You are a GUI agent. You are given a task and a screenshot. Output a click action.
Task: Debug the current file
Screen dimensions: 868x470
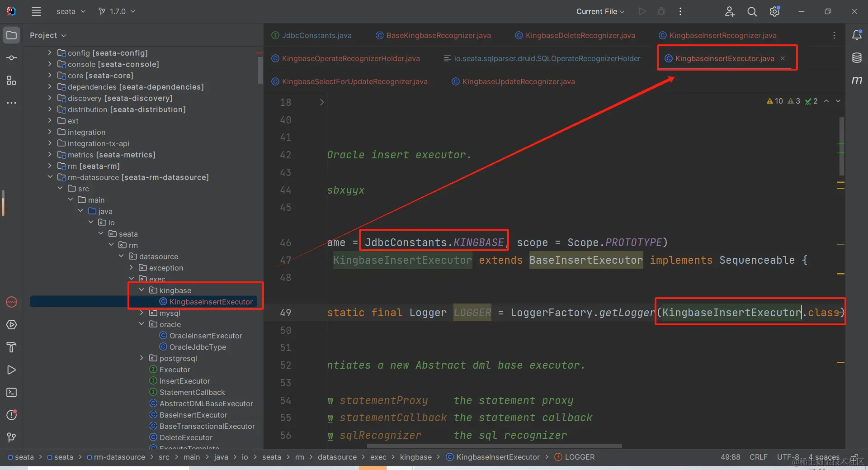coord(661,12)
